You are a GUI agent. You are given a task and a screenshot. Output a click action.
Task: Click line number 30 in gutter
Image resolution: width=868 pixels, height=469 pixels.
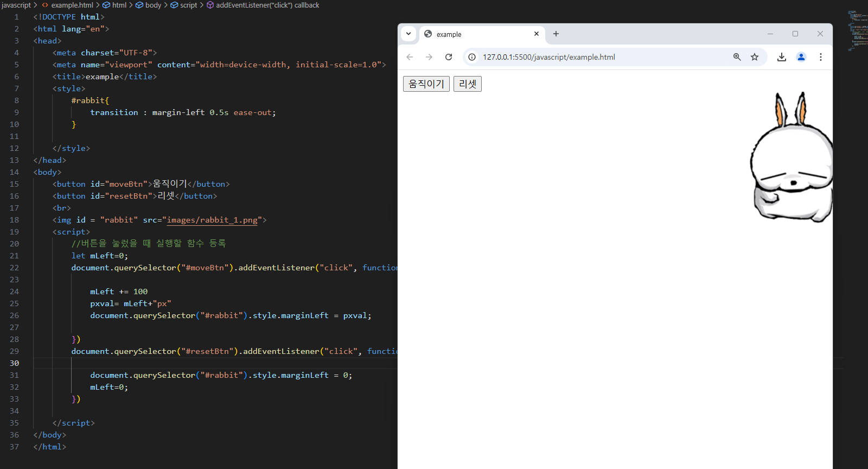click(x=14, y=363)
